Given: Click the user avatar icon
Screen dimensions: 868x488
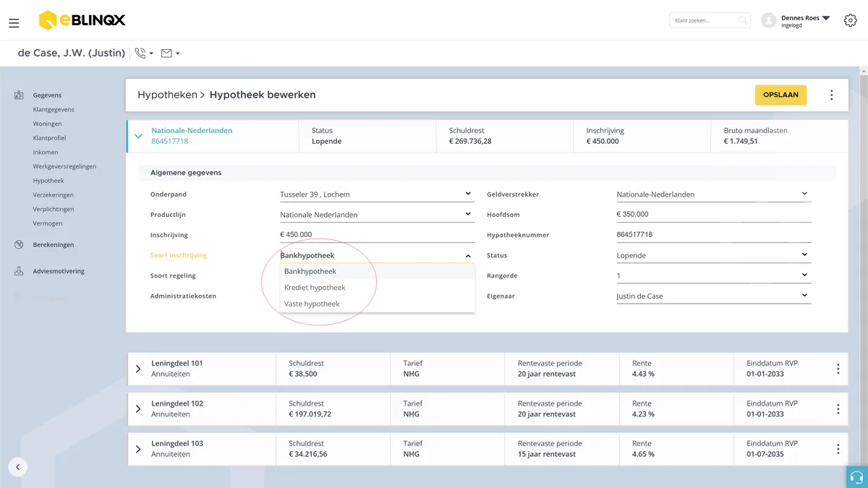Looking at the screenshot, I should click(x=769, y=21).
